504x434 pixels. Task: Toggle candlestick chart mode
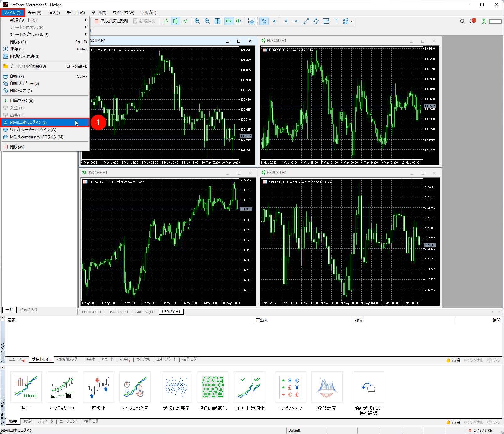175,21
